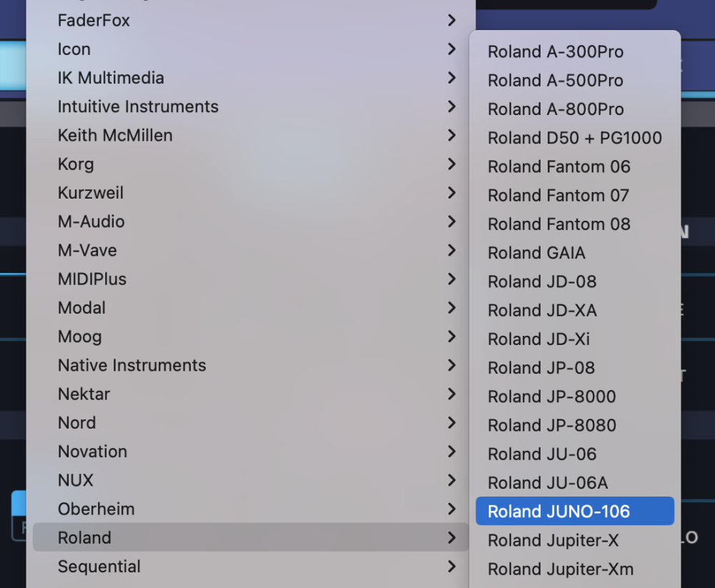Screen dimensions: 715x588
Task: Select Roland JP-8080 item
Action: pyautogui.click(x=551, y=425)
